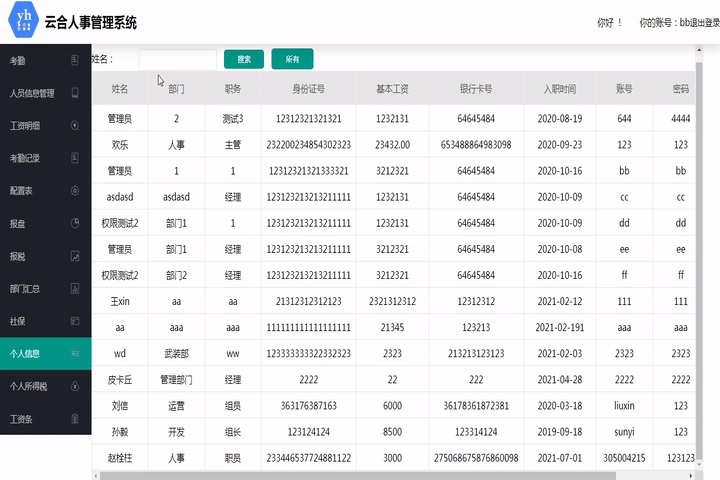Click the 社保 sidebar icon

[x=75, y=321]
